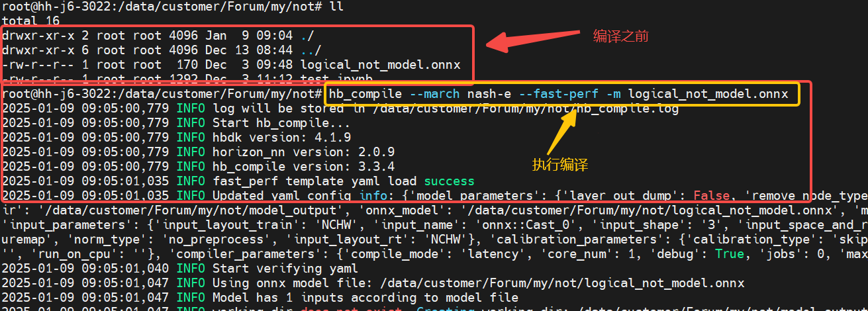Click the green success word after yaml load
This screenshot has height=311, width=868.
[x=449, y=181]
